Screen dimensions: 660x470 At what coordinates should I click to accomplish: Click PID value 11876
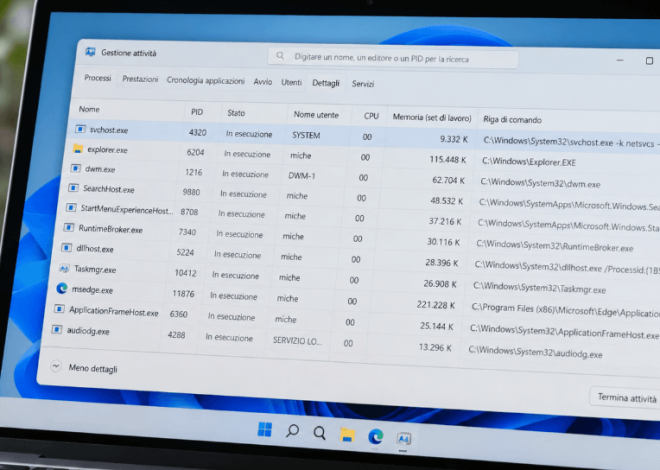[x=184, y=294]
